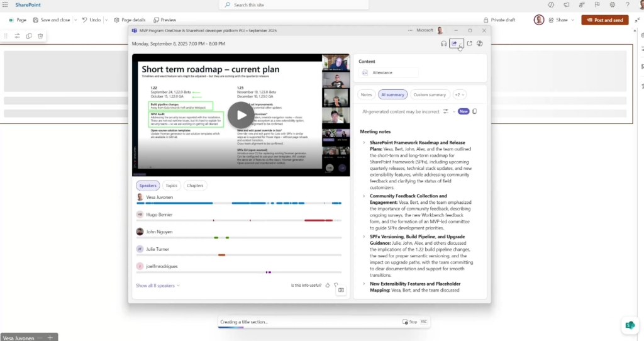This screenshot has height=341, width=644.
Task: Switch to Custom summary tab
Action: point(430,94)
